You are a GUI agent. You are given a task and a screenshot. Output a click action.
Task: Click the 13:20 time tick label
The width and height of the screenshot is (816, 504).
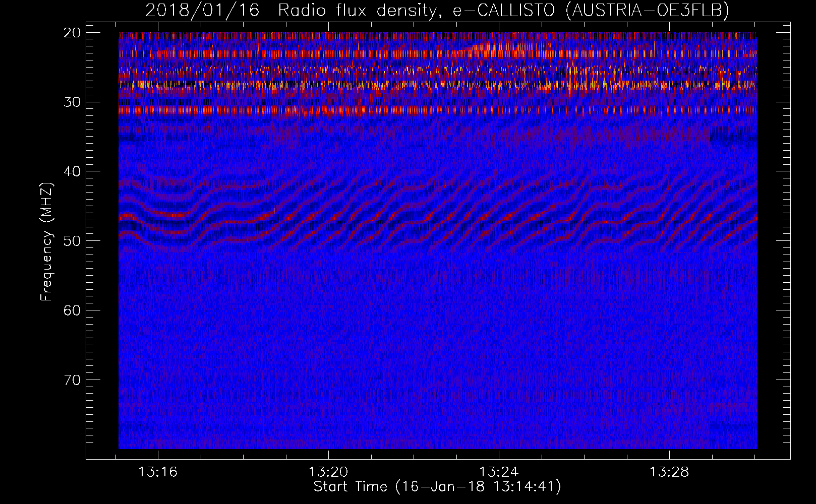[328, 472]
